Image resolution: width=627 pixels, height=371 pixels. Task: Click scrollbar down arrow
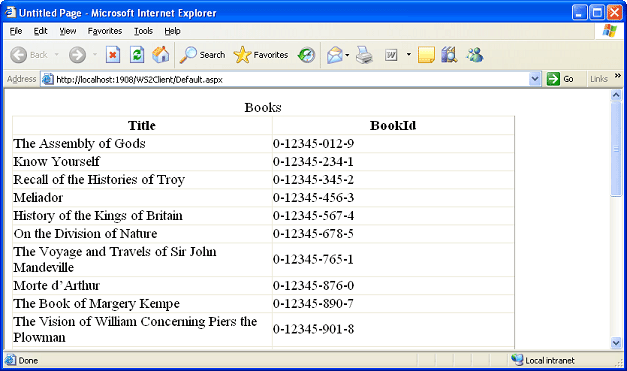(x=616, y=343)
